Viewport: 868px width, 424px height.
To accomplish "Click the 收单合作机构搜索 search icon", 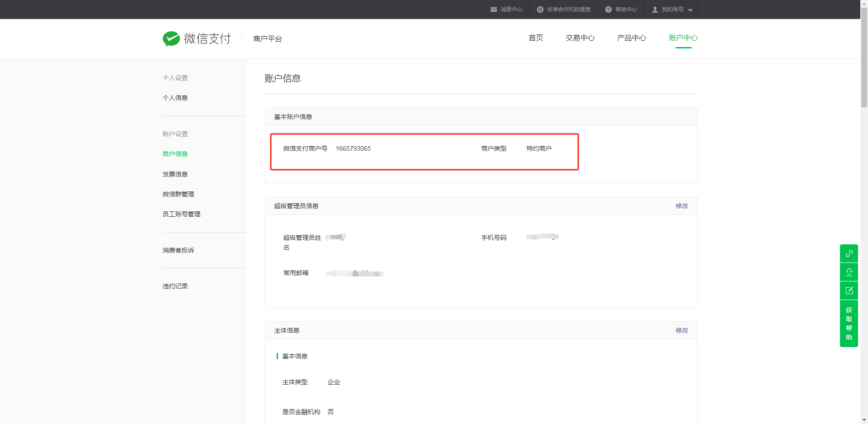I will tap(540, 10).
